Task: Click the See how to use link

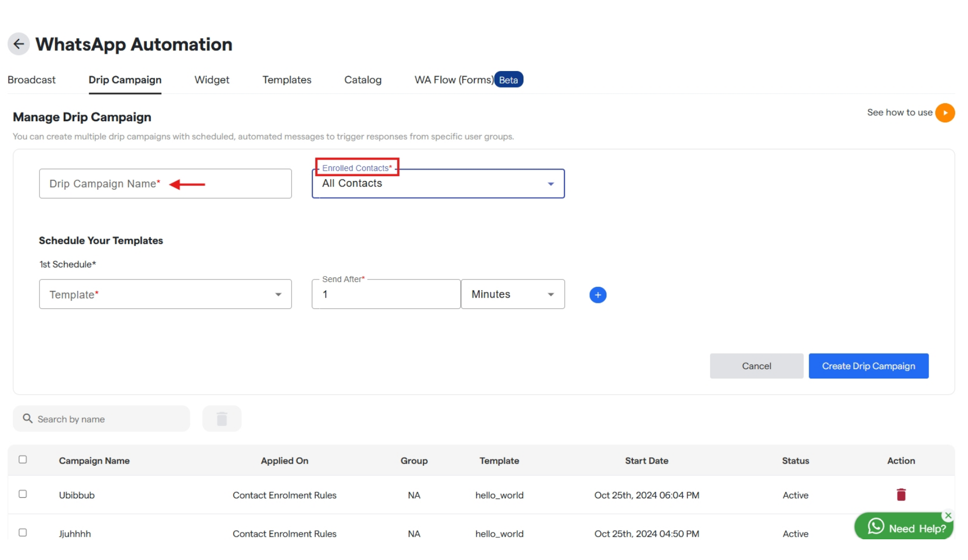Action: click(x=900, y=113)
